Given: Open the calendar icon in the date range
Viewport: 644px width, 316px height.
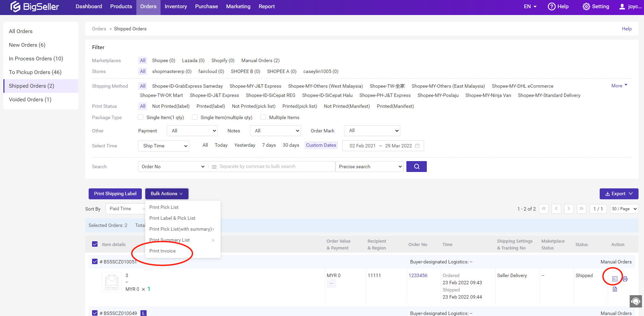Looking at the screenshot, I should 417,146.
